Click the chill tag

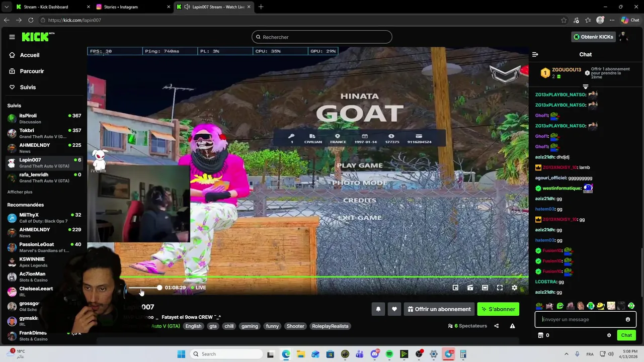(229, 326)
